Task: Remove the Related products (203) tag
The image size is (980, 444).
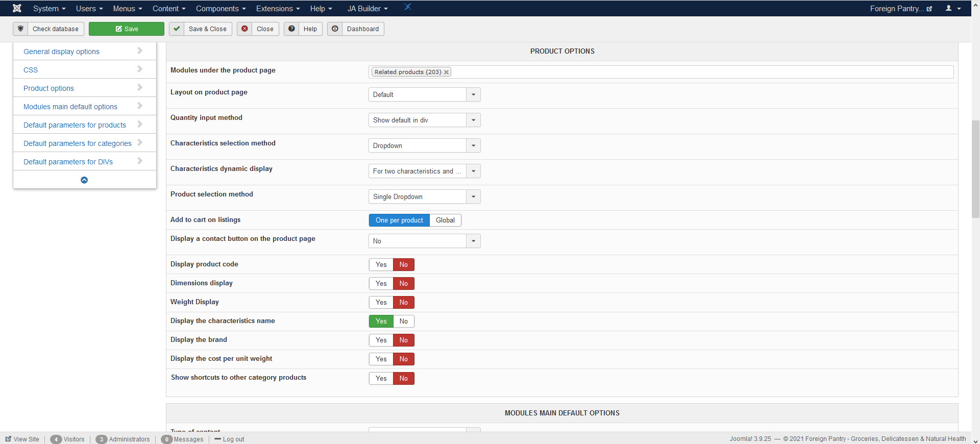Action: [446, 72]
